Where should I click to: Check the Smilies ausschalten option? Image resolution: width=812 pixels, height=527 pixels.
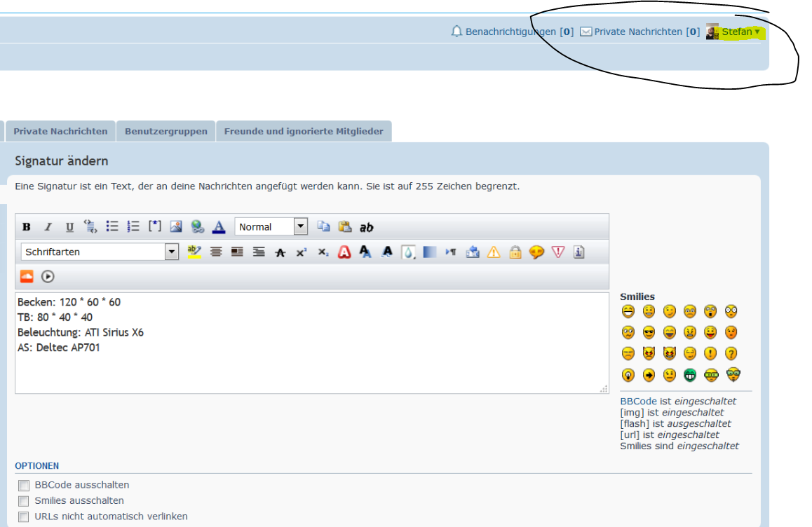tap(25, 501)
